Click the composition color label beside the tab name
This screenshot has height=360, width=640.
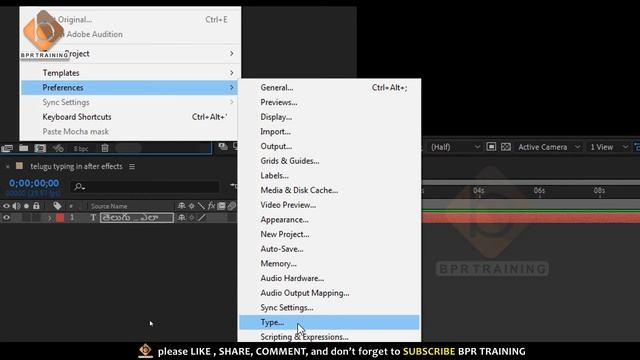click(x=19, y=166)
